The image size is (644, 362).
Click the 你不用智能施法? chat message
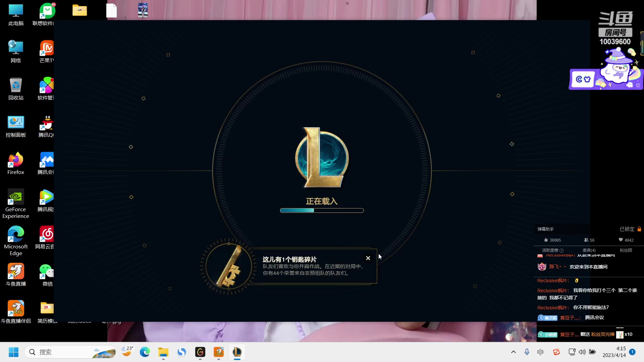pyautogui.click(x=591, y=307)
